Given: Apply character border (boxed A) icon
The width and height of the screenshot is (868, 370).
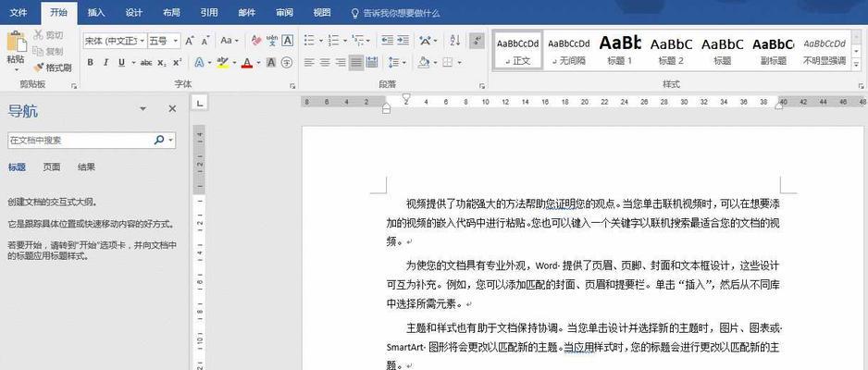Looking at the screenshot, I should click(x=287, y=41).
